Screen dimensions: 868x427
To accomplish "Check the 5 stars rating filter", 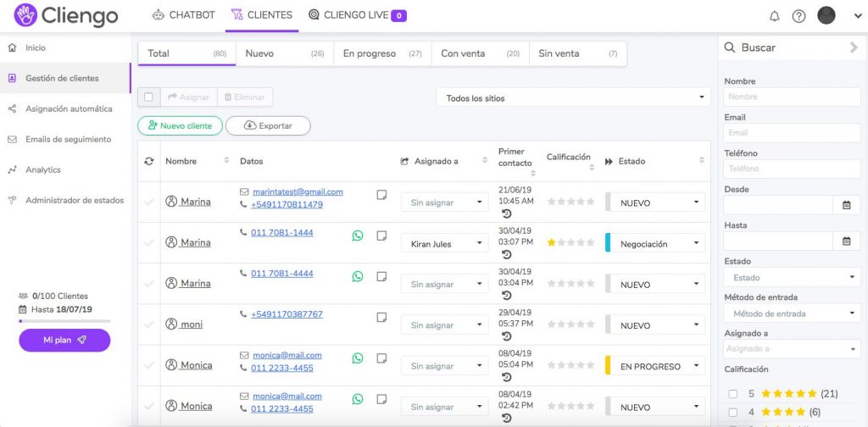I will pyautogui.click(x=733, y=394).
